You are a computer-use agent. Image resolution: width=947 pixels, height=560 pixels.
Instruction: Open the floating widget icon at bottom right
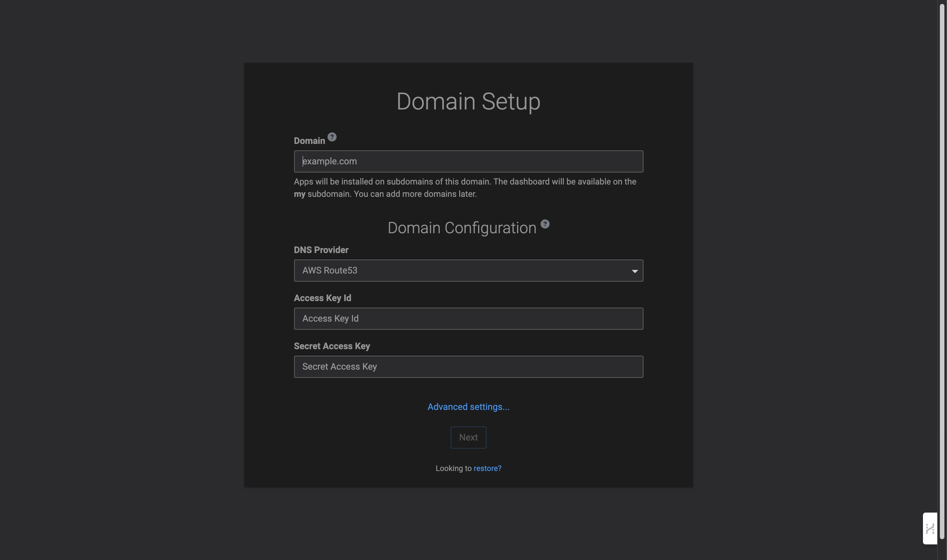tap(930, 528)
